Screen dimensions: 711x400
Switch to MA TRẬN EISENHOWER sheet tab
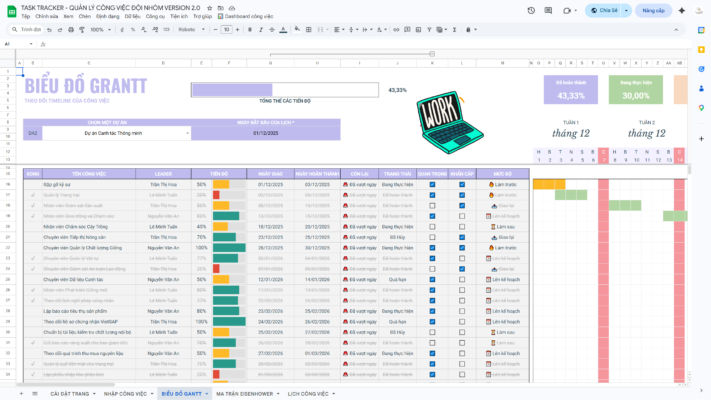point(244,394)
